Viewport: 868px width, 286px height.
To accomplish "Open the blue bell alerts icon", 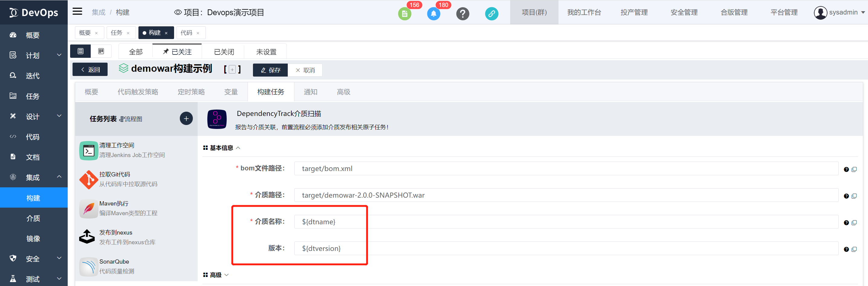I will tap(433, 14).
